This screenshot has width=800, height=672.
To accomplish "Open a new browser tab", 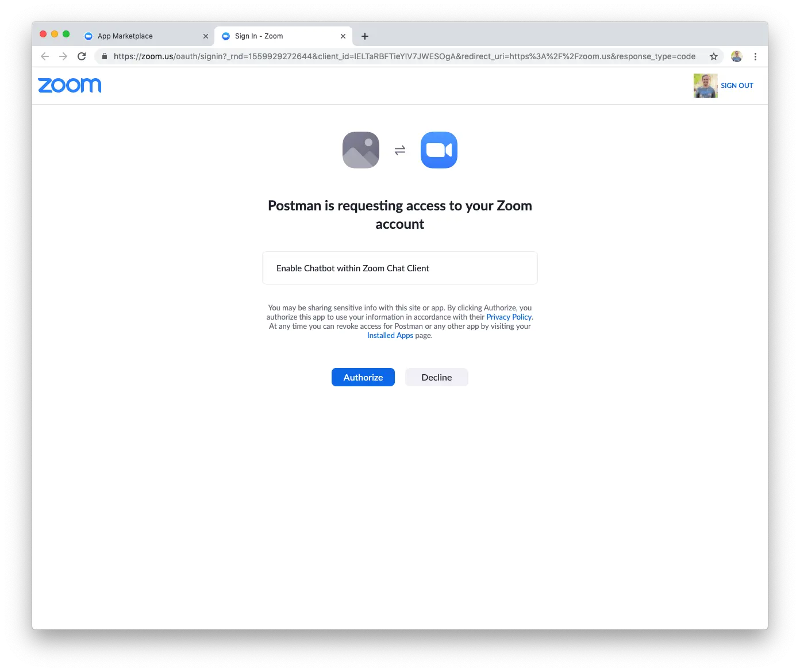I will (x=365, y=36).
